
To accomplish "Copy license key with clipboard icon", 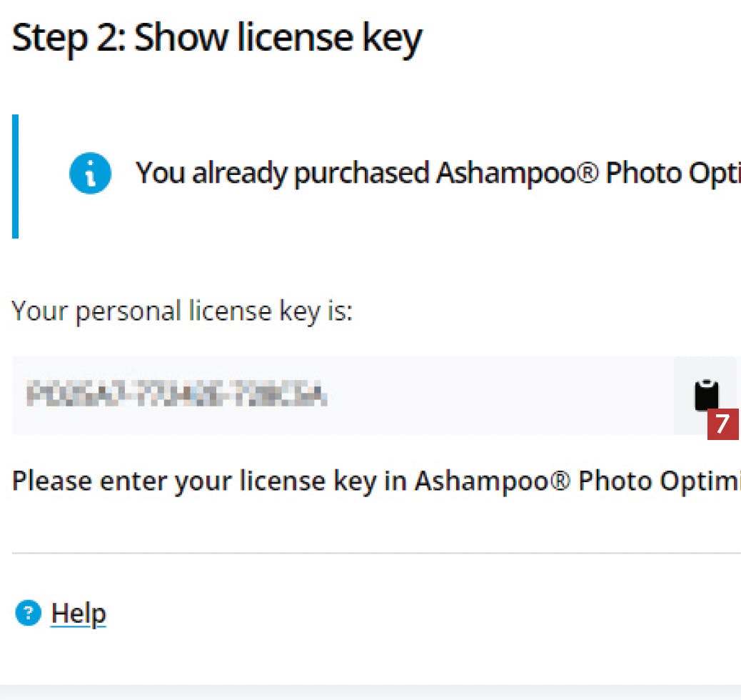I will tap(705, 394).
